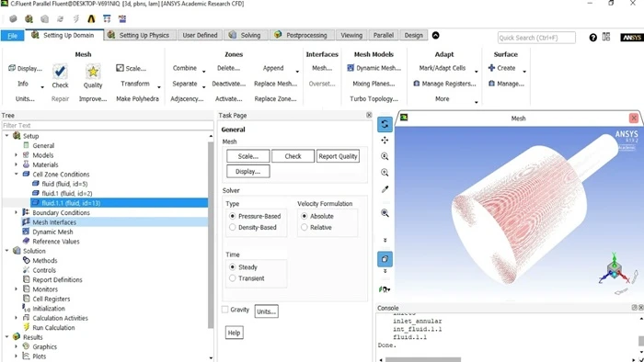
Task: Choose the Transient time option
Action: [x=233, y=278]
